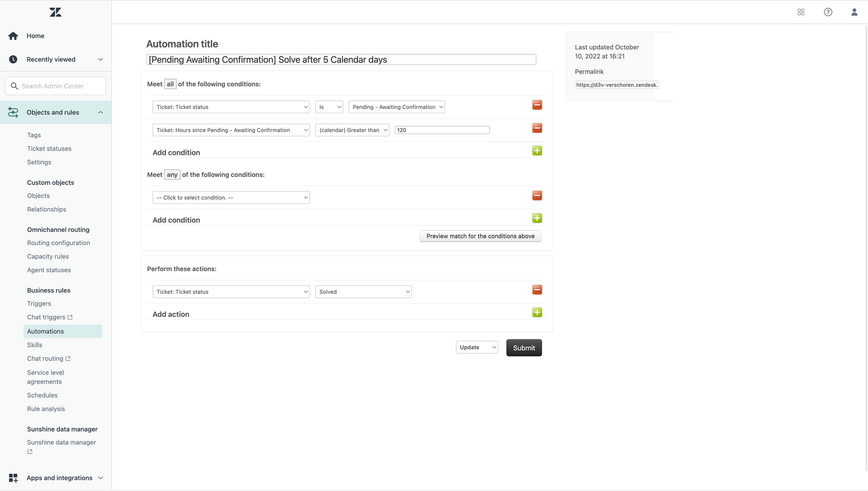Screen dimensions: 868x491
Task: Remove the Solved action row
Action: coord(537,290)
